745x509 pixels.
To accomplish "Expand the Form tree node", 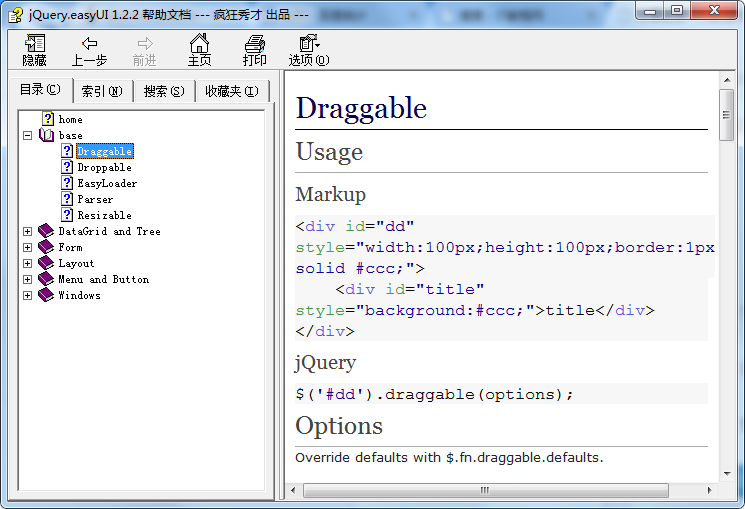I will coord(28,247).
